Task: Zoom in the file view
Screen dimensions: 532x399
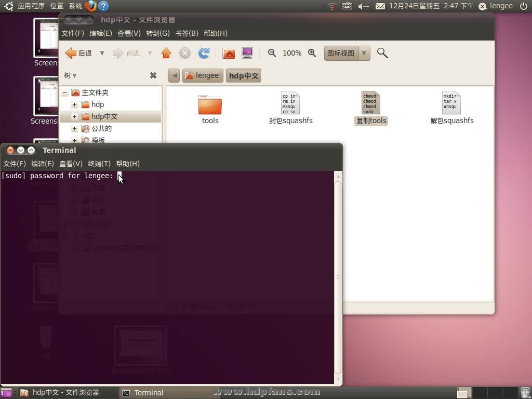Action: coord(312,53)
